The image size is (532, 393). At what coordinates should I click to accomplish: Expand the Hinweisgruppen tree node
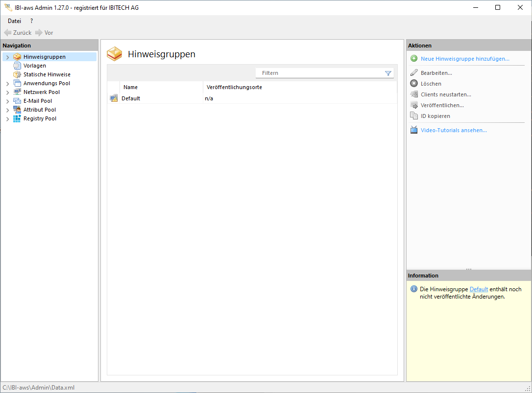click(x=7, y=57)
